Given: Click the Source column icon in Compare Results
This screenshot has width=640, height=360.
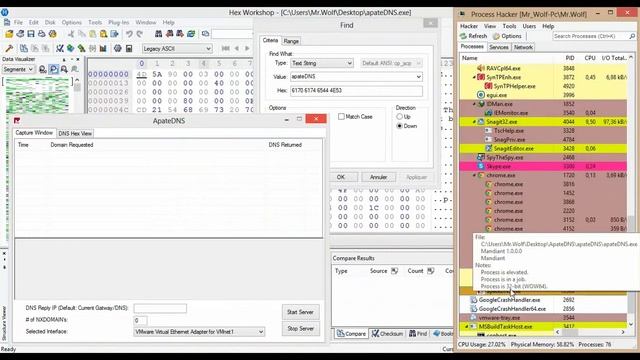Looking at the screenshot, I should [x=394, y=271].
